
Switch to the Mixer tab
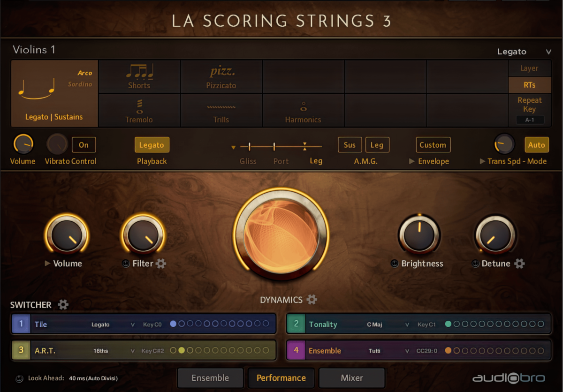point(351,378)
